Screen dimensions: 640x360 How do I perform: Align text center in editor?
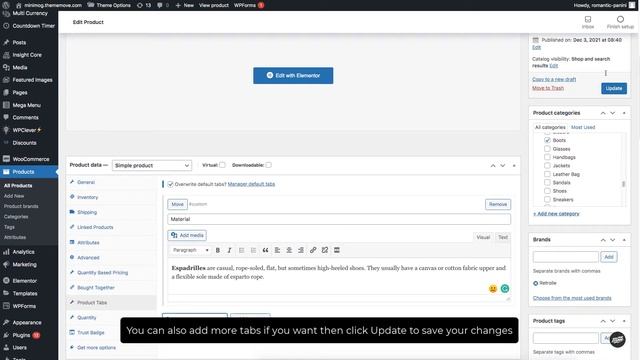[x=289, y=250]
